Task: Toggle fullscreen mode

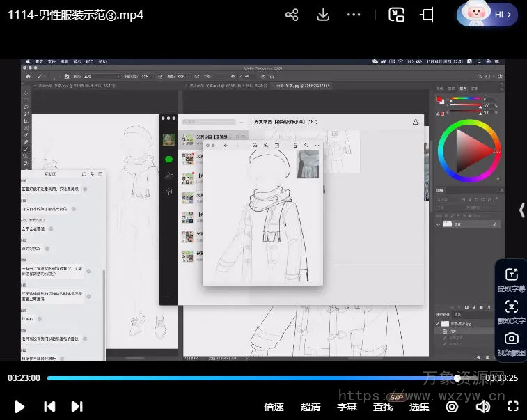Action: pos(513,406)
